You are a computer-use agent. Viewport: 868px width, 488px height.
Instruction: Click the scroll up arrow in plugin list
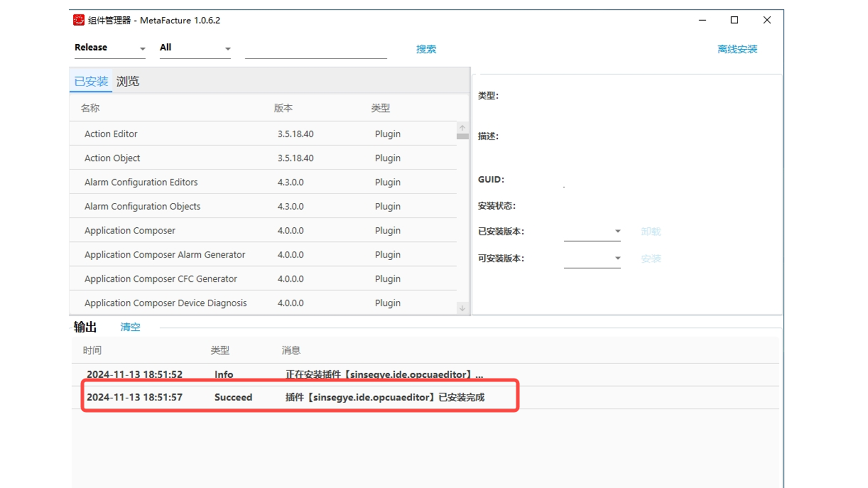[462, 128]
